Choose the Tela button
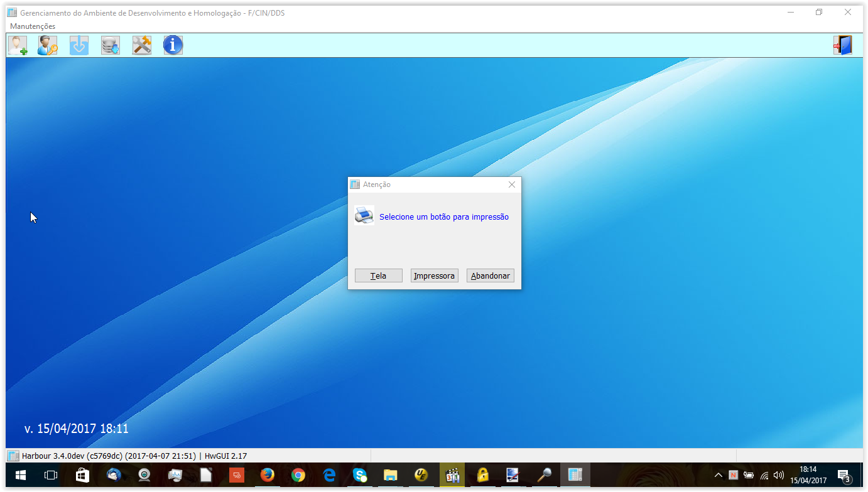Viewport: 868px width, 492px height. [x=379, y=275]
